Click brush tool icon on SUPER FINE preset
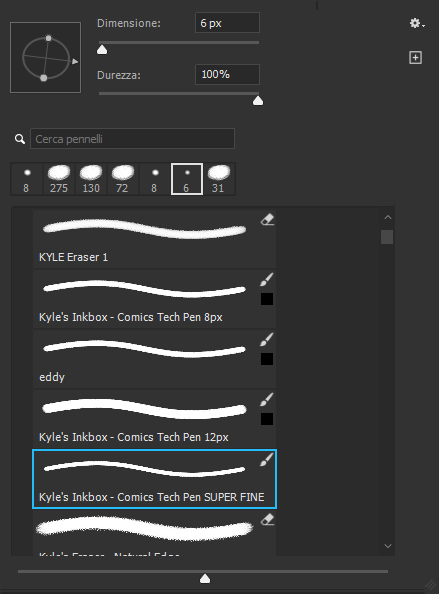The height and width of the screenshot is (594, 439). (x=267, y=459)
